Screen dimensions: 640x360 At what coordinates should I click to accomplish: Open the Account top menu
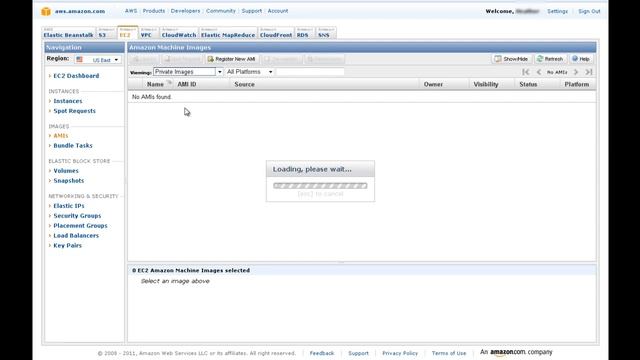click(278, 11)
